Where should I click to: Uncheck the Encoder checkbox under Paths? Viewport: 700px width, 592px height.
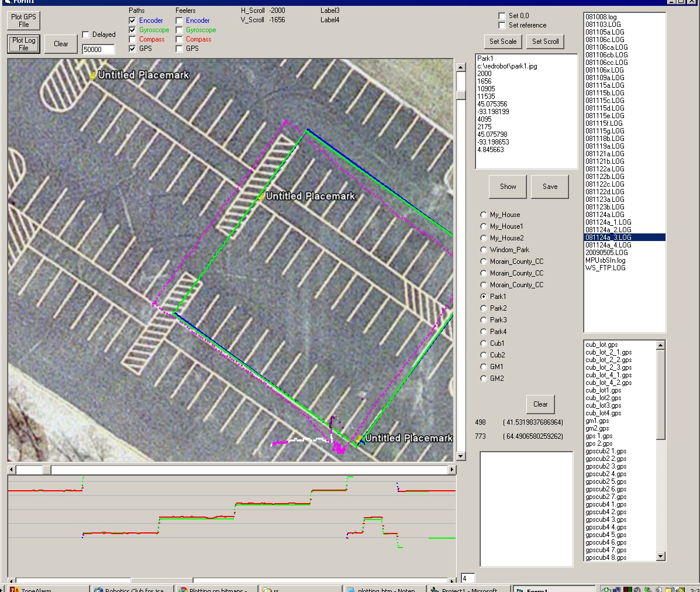[133, 20]
